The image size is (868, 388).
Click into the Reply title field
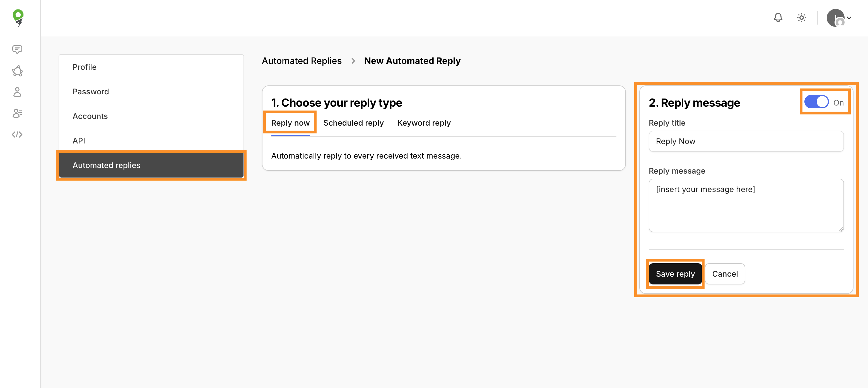[x=746, y=141]
